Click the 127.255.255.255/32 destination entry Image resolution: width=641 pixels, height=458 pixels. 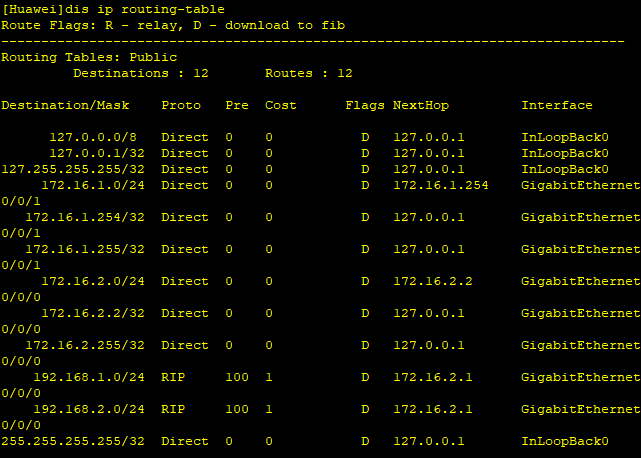pos(73,169)
